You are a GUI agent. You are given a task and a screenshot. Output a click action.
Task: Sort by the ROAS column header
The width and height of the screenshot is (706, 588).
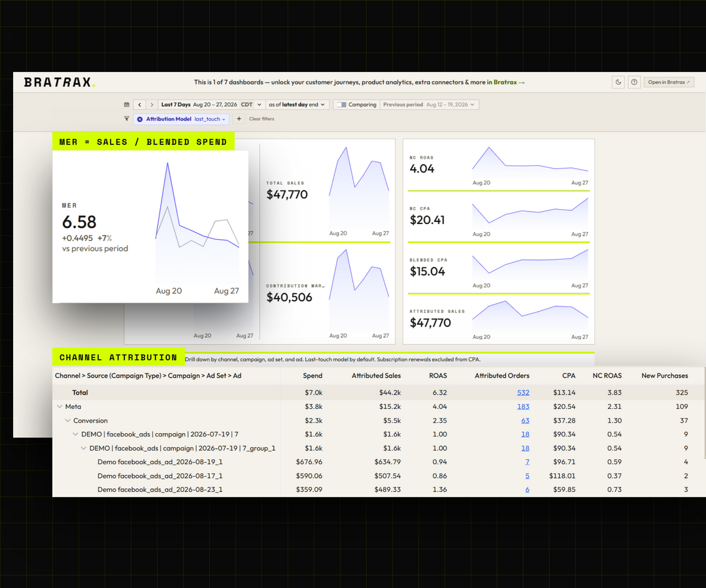tap(438, 376)
